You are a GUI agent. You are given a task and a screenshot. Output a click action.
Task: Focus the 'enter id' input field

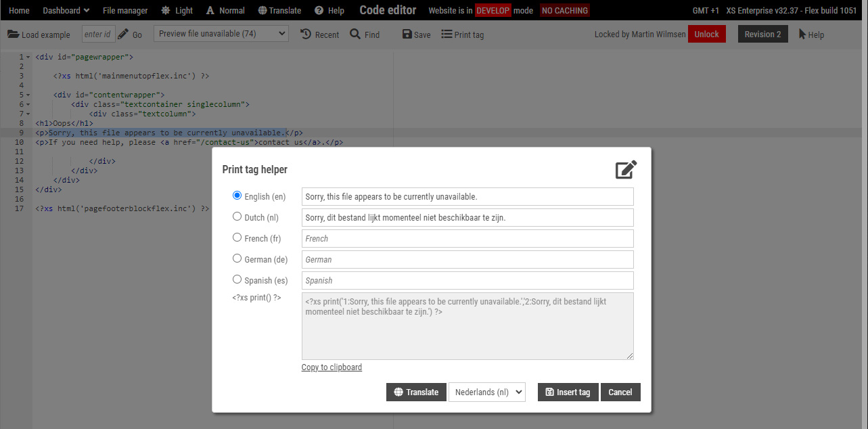coord(98,34)
